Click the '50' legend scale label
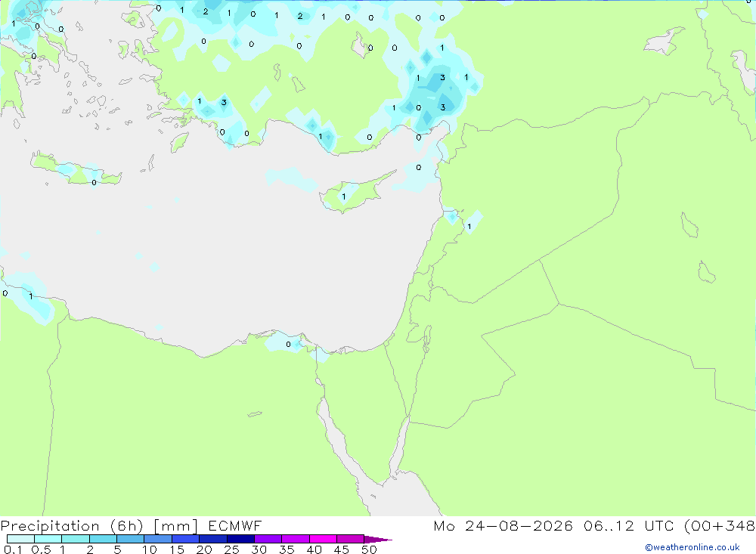The image size is (756, 554). coord(369,549)
